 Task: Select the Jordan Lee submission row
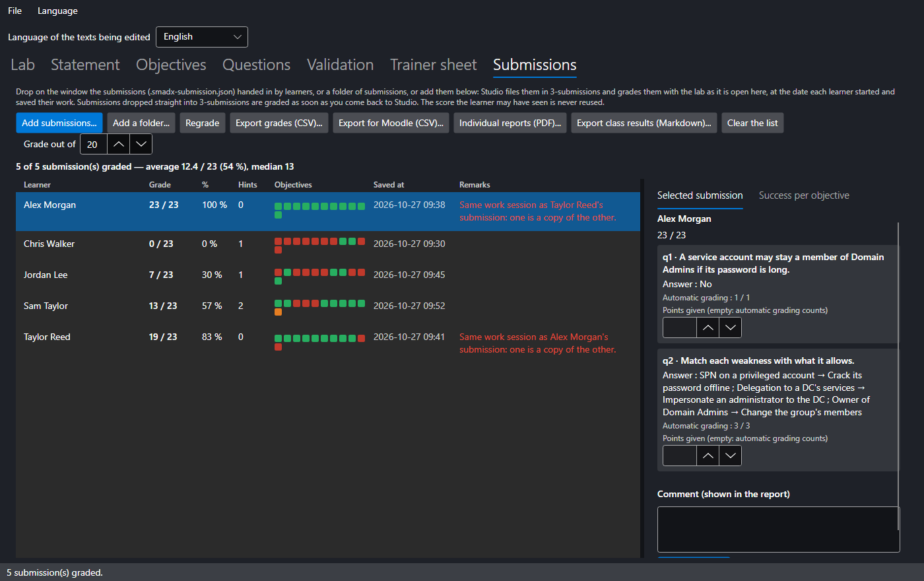[x=328, y=277]
